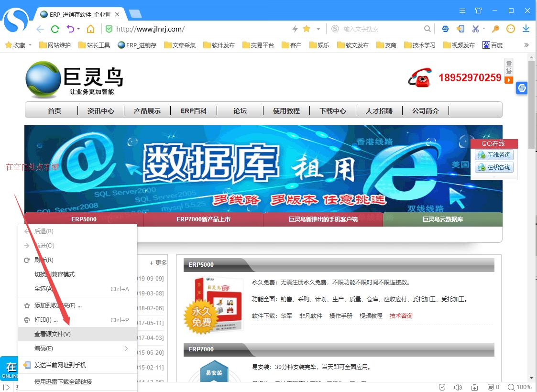Open the scissors screenshot tool
The width and height of the screenshot is (537, 392).
coord(475,29)
